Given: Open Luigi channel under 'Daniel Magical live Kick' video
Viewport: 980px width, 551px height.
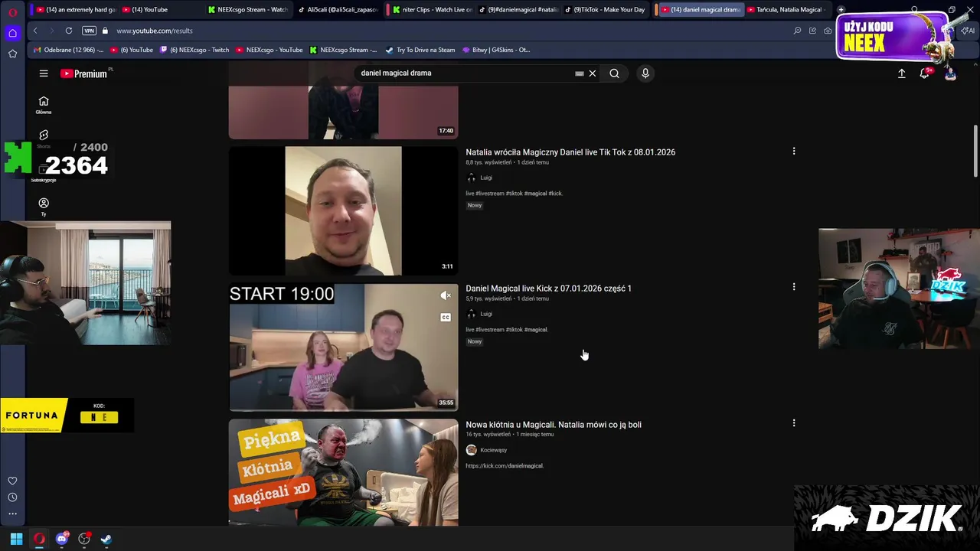Looking at the screenshot, I should tap(486, 314).
